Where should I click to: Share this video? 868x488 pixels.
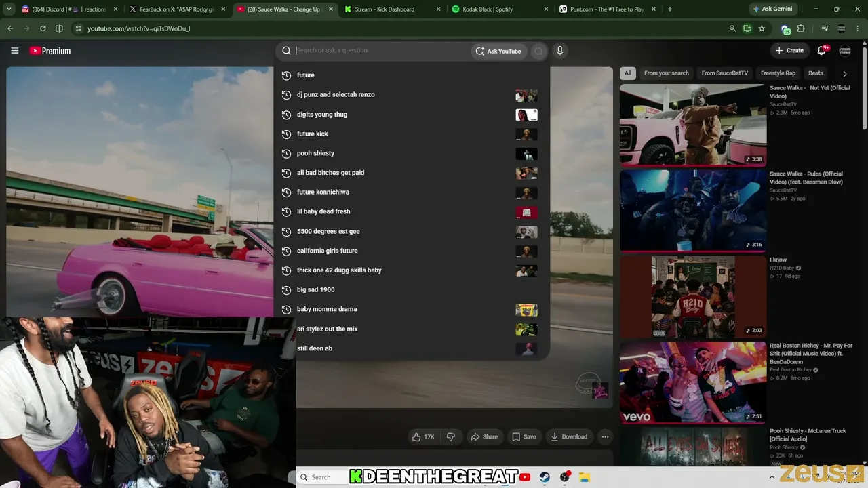[484, 437]
